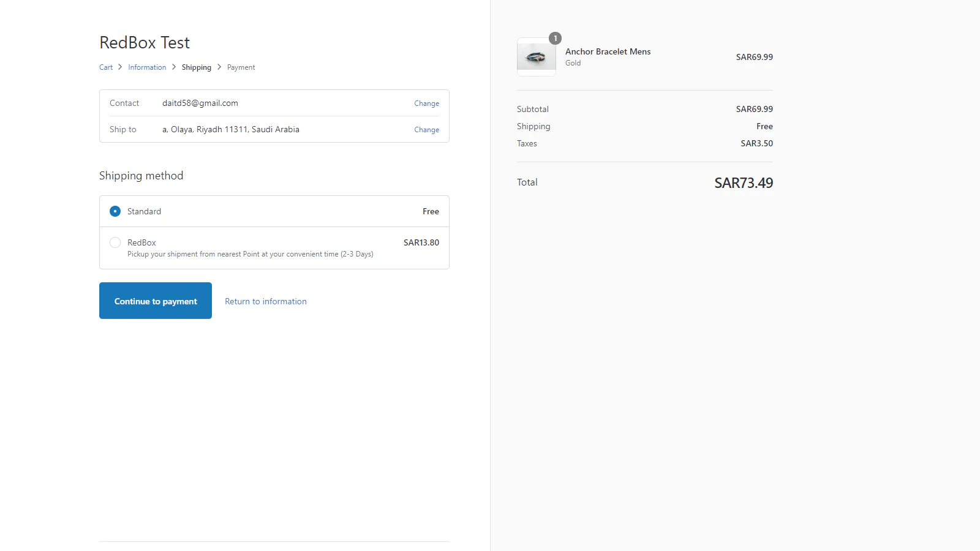
Task: Click the RedBox shipping option label
Action: [x=141, y=242]
